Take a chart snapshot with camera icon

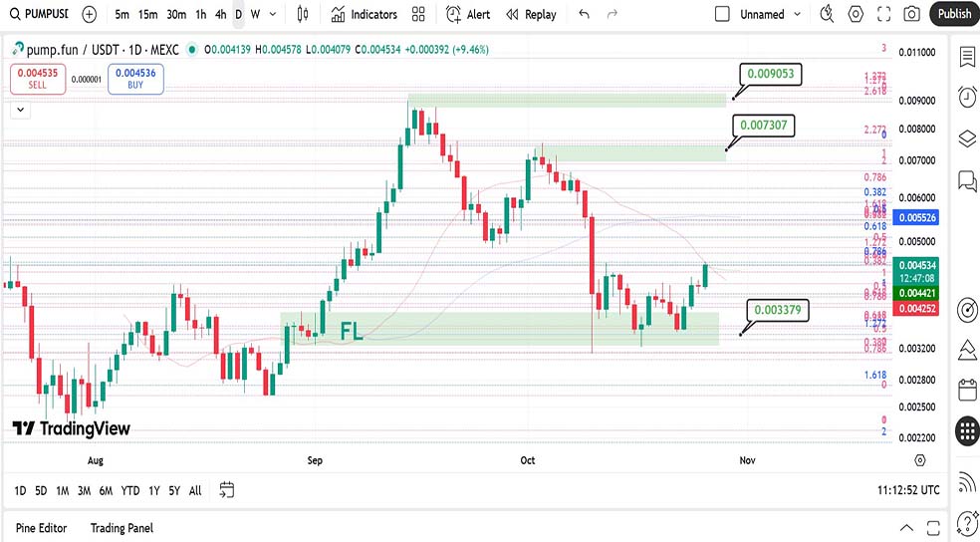pyautogui.click(x=911, y=14)
